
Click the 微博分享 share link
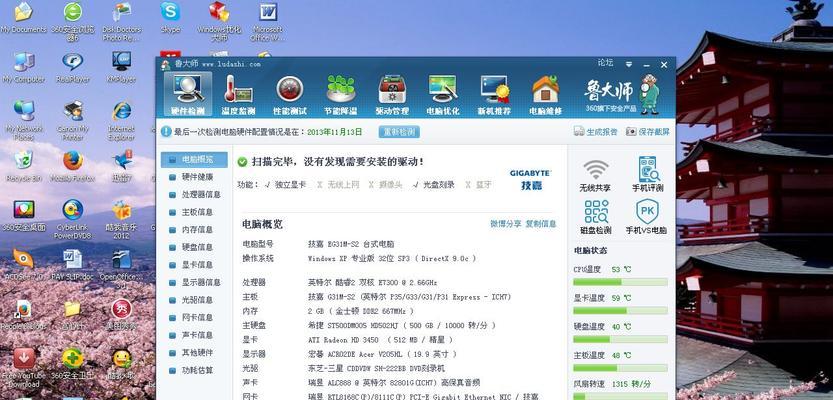(505, 224)
